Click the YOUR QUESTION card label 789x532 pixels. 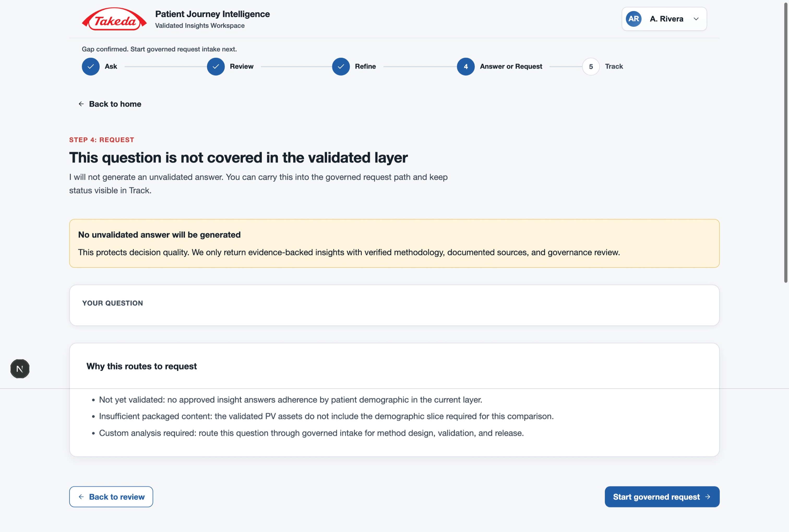tap(112, 303)
